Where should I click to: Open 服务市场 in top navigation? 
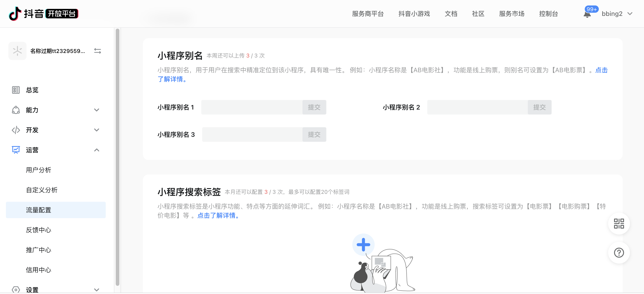(511, 14)
